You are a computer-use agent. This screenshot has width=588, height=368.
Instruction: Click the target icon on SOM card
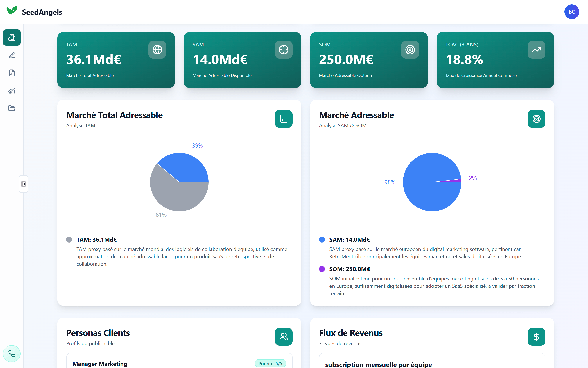pos(410,50)
